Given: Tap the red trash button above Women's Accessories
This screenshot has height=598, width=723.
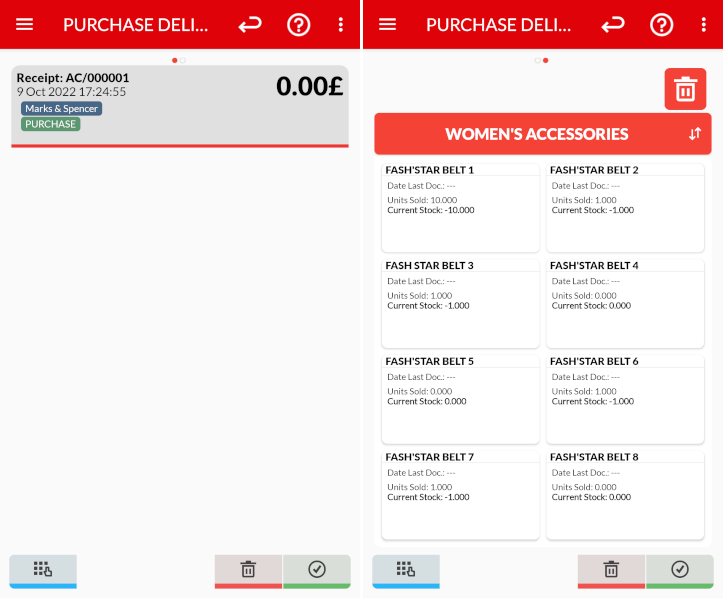Looking at the screenshot, I should pos(685,89).
